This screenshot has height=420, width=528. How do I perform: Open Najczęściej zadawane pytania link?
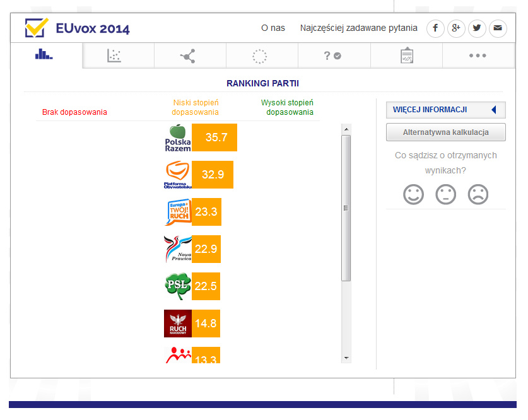click(358, 28)
